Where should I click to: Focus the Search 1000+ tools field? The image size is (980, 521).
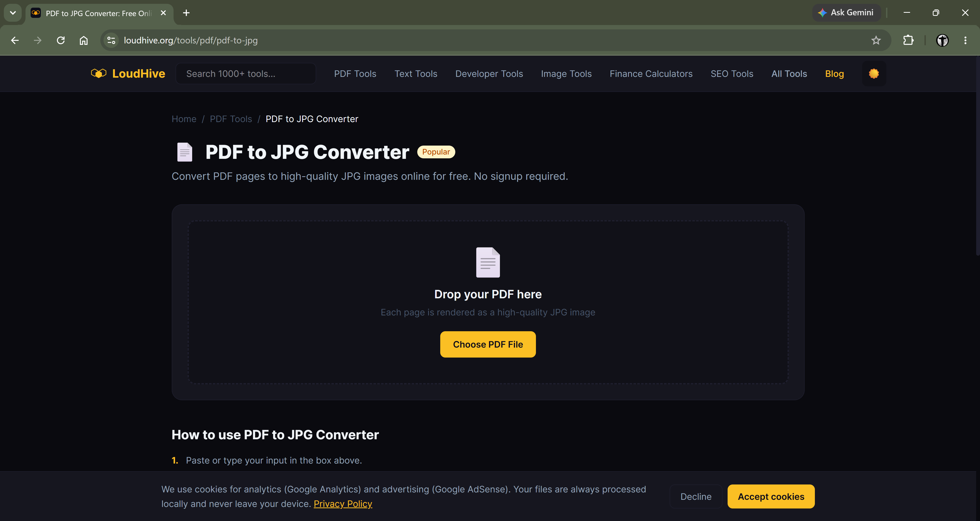tap(246, 74)
